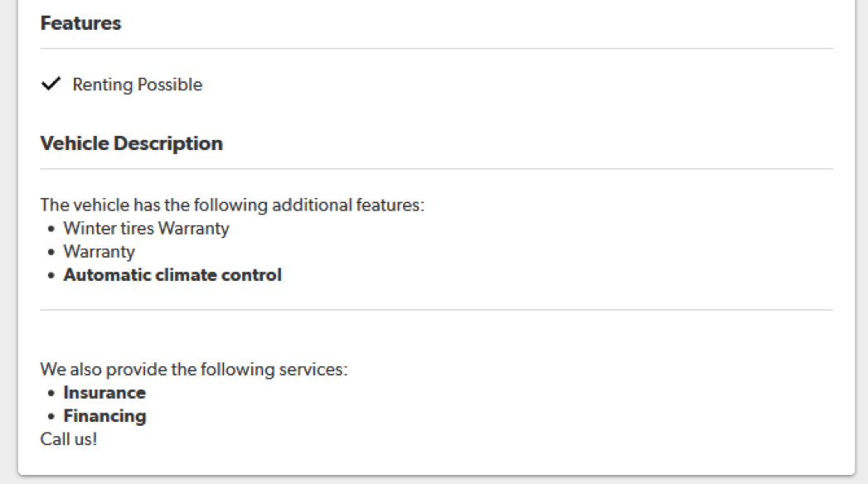868x484 pixels.
Task: Click the Call us! text
Action: click(68, 438)
